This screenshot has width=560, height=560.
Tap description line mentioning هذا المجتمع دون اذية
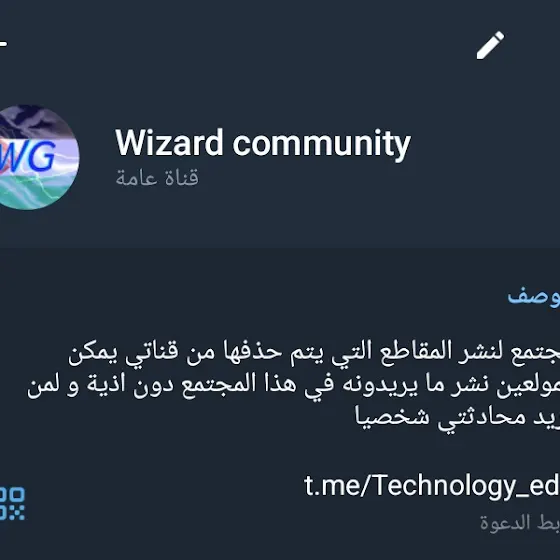pos(294,385)
